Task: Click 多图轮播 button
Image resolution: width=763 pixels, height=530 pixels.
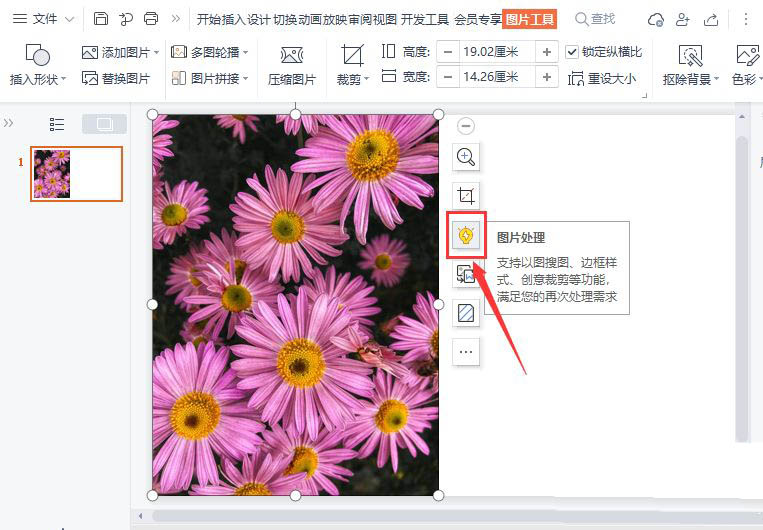Action: pos(205,52)
